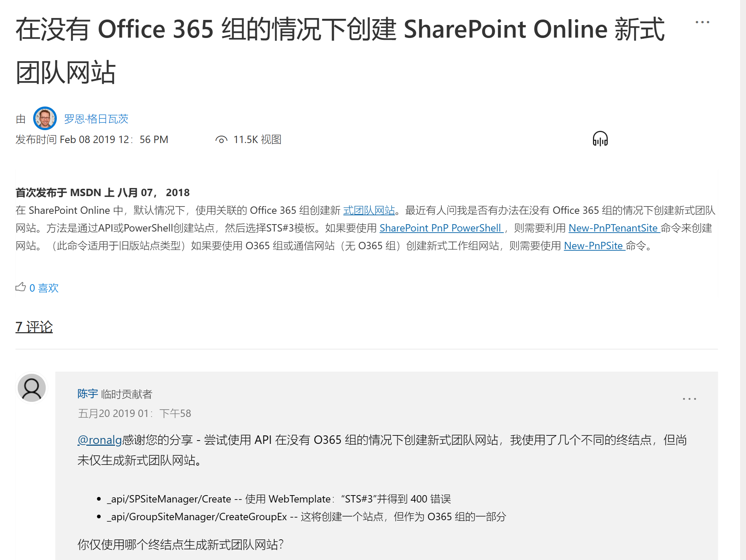Image resolution: width=746 pixels, height=560 pixels.
Task: Open the New-PnPSite command link
Action: pyautogui.click(x=594, y=246)
